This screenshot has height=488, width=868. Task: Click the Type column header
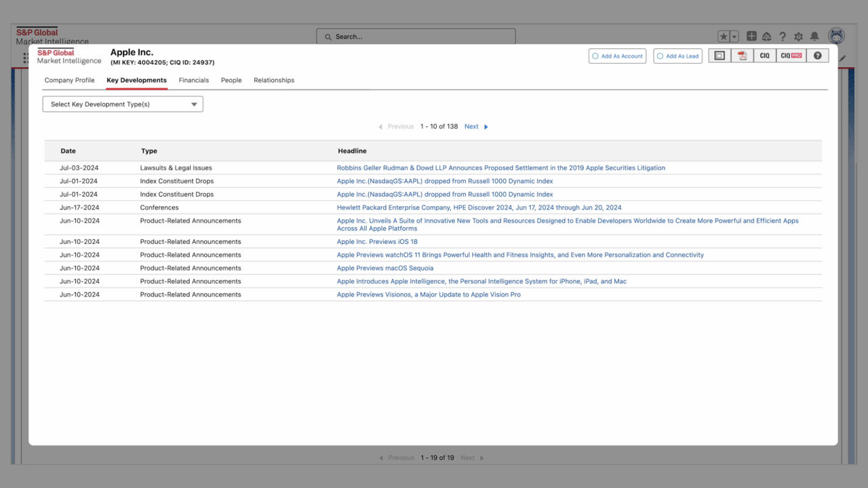(x=149, y=151)
